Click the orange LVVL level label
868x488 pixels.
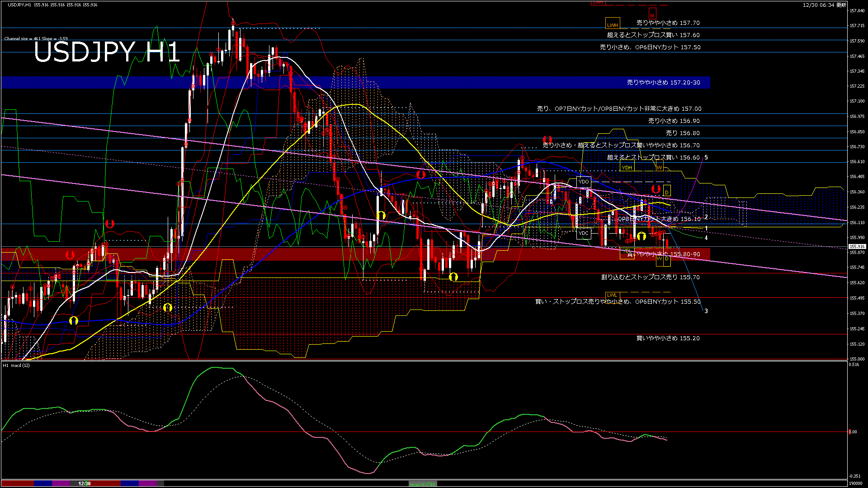pos(612,295)
